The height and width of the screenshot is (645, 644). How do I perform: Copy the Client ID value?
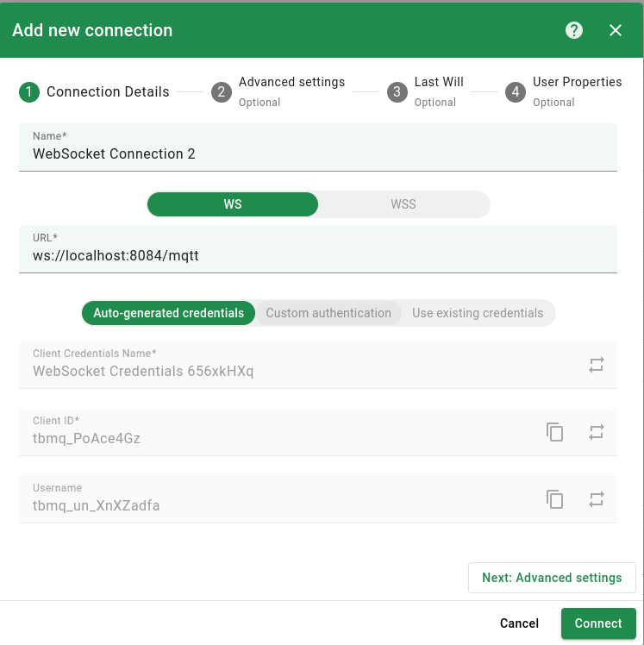click(x=555, y=432)
